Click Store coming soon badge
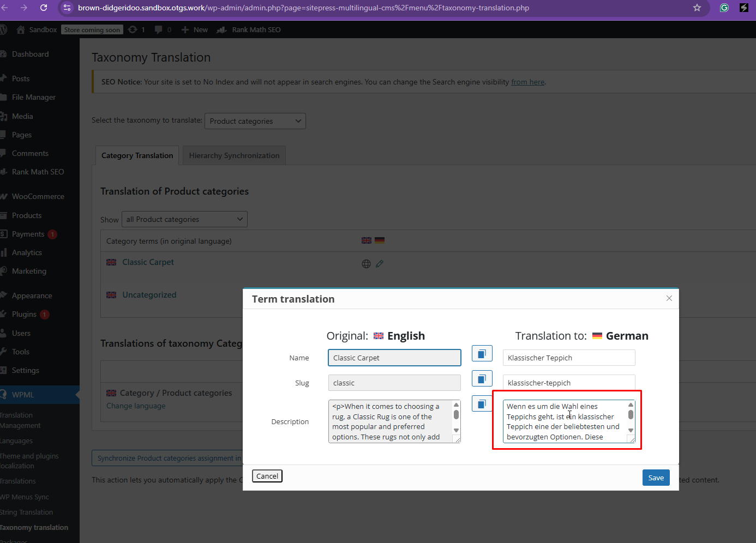This screenshot has width=756, height=543. [x=92, y=30]
